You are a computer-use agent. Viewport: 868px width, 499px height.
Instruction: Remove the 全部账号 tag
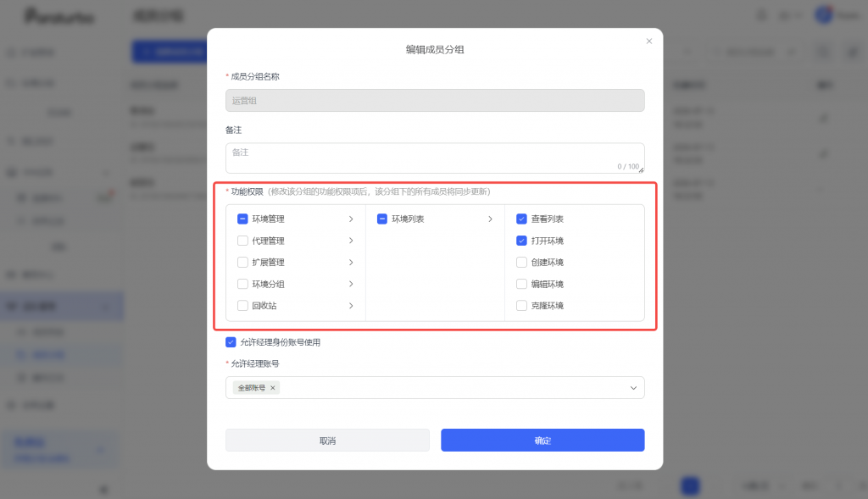[272, 388]
